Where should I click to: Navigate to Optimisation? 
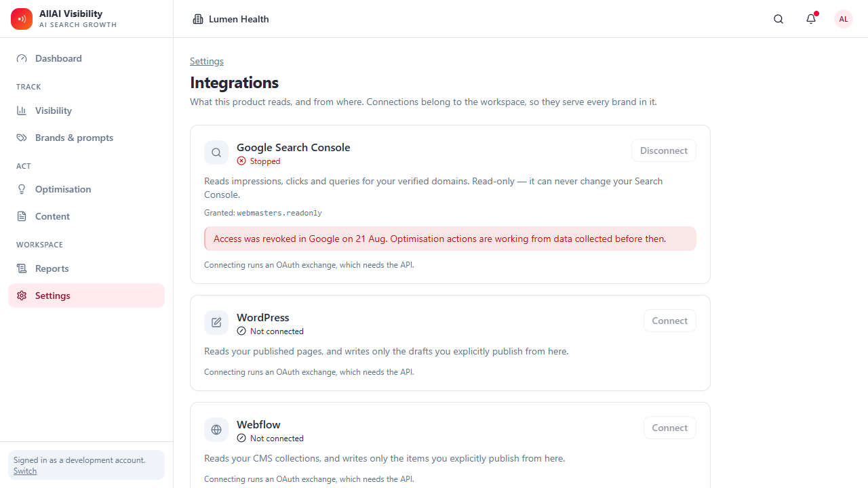[x=86, y=189]
